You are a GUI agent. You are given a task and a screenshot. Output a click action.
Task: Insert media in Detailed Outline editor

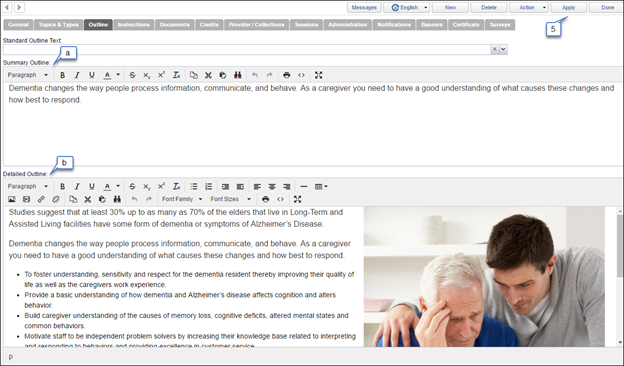[26, 199]
